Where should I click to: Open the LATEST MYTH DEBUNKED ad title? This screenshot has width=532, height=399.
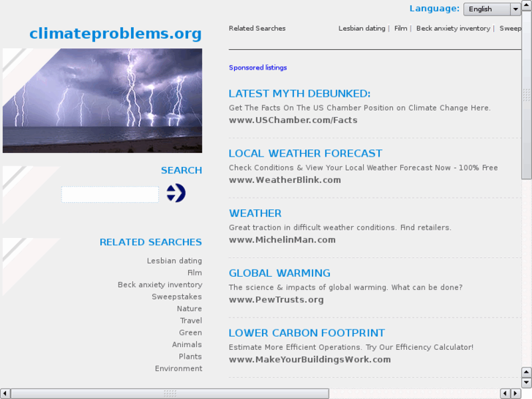click(299, 94)
